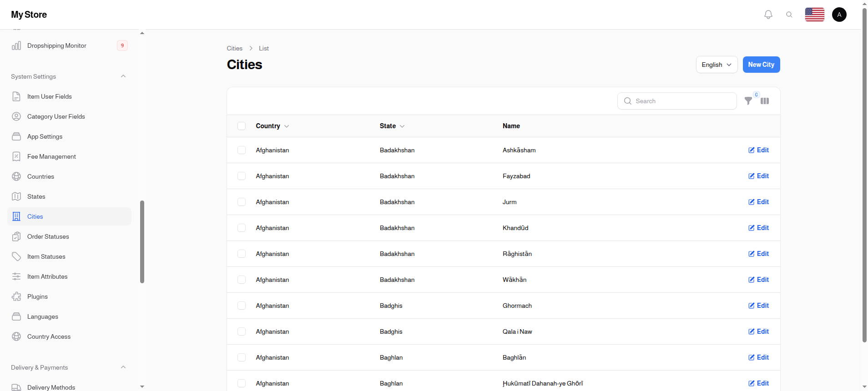Select the Ashkāsham row checkbox
This screenshot has width=868, height=391.
click(x=242, y=150)
